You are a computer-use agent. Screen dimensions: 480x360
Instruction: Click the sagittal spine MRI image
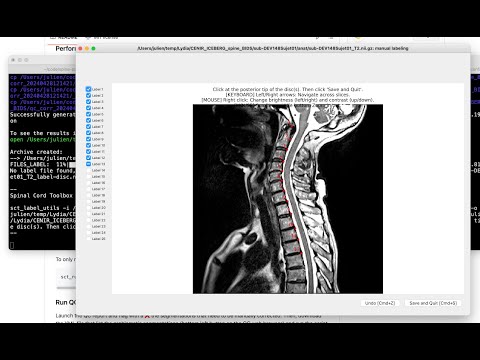tap(288, 199)
